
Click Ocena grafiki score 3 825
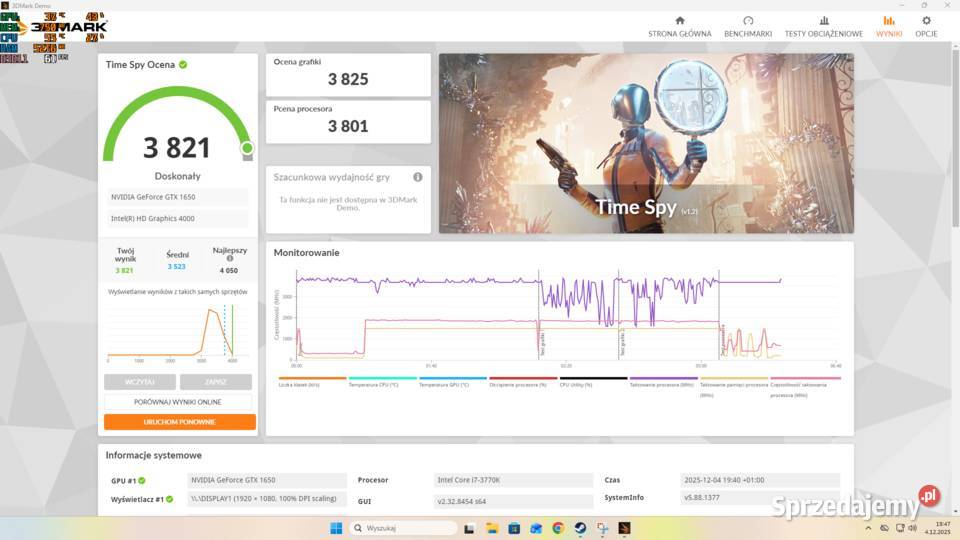click(x=348, y=80)
